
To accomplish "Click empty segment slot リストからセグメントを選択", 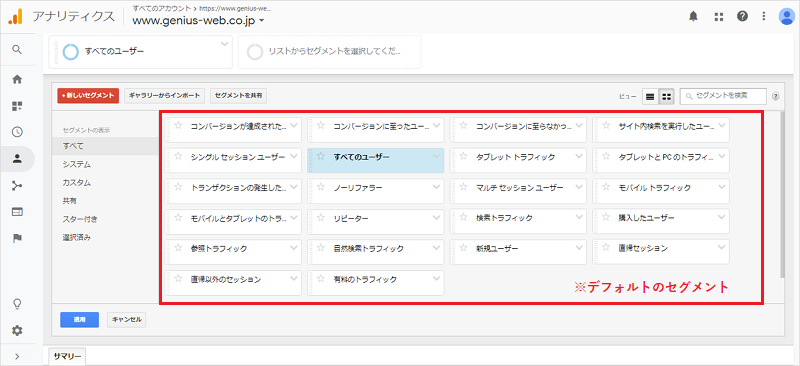I will tap(329, 52).
